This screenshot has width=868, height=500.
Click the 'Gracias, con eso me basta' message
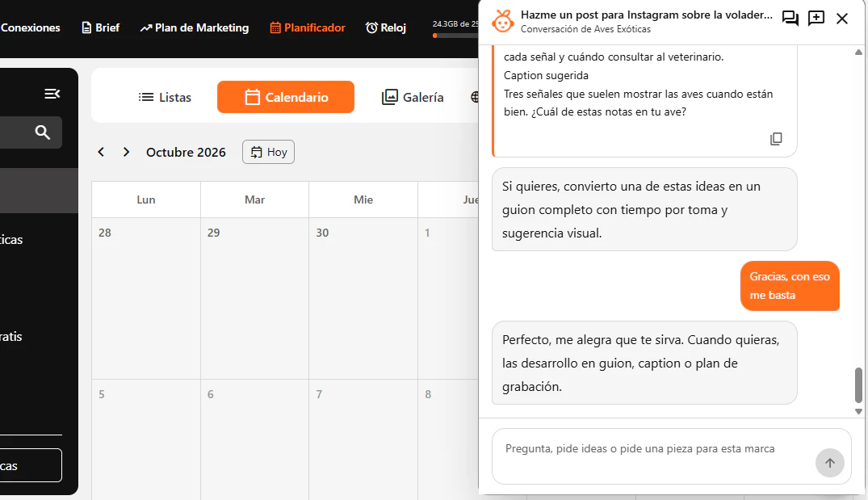790,286
